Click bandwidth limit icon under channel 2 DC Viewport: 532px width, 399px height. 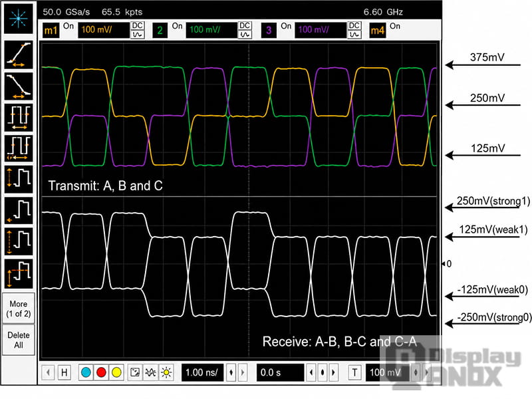tap(245, 35)
